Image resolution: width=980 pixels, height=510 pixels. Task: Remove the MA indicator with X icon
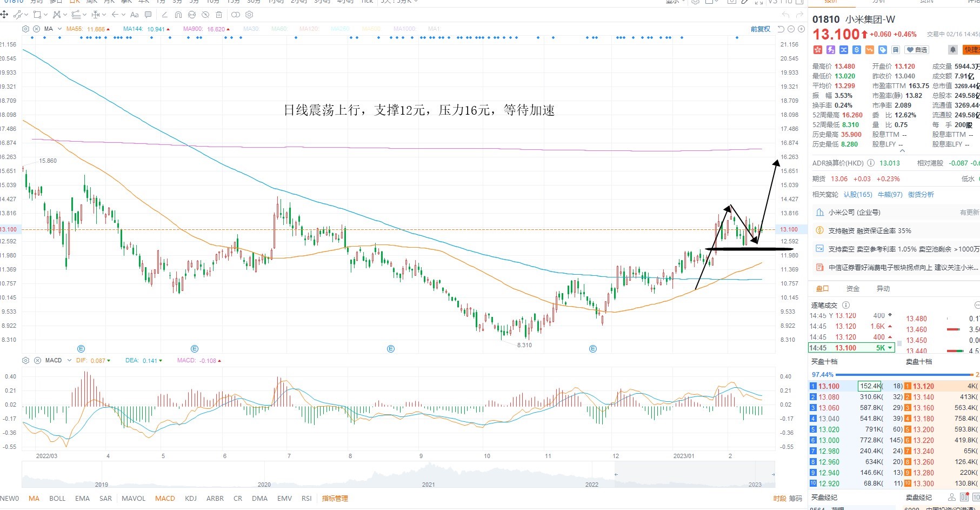pos(36,29)
